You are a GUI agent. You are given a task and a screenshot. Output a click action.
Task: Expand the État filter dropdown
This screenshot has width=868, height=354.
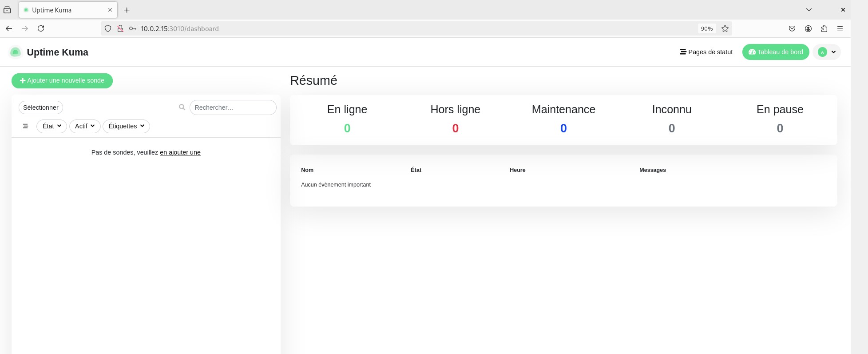52,126
